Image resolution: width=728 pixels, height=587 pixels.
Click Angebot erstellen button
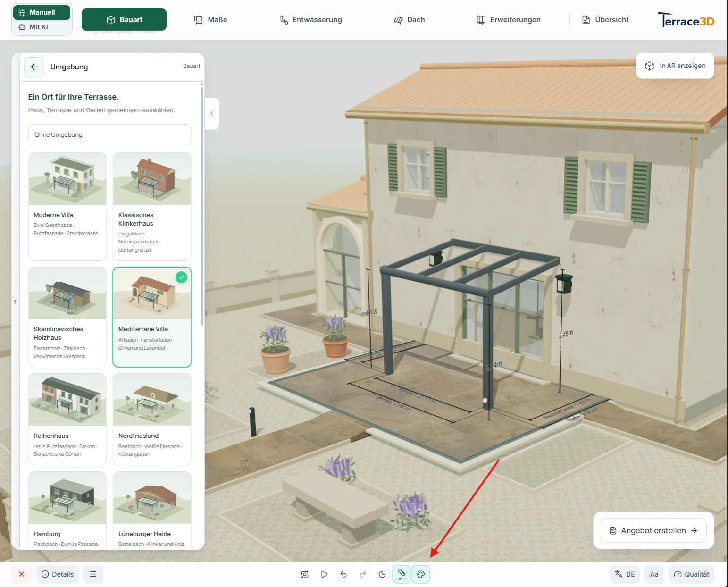[x=653, y=530]
